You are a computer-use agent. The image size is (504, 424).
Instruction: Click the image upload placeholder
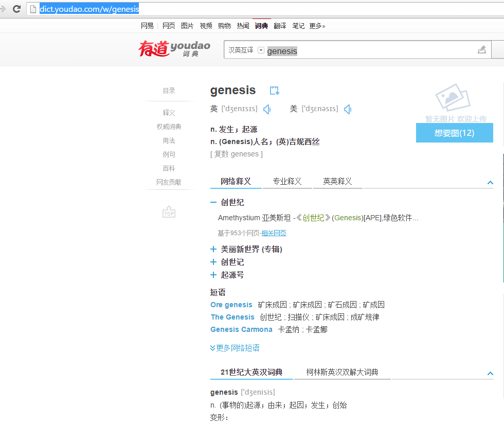[x=455, y=103]
